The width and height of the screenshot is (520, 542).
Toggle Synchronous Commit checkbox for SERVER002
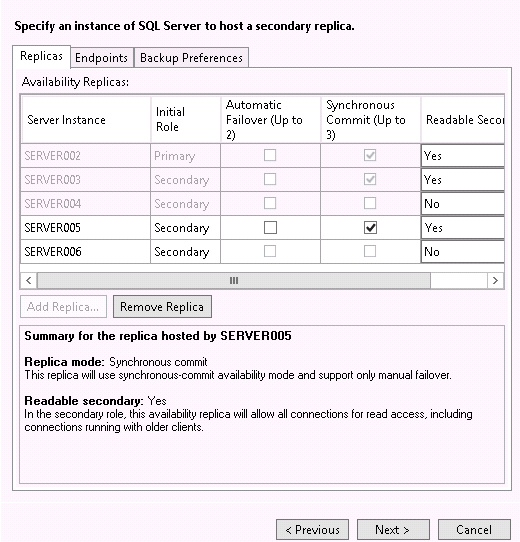(x=370, y=155)
